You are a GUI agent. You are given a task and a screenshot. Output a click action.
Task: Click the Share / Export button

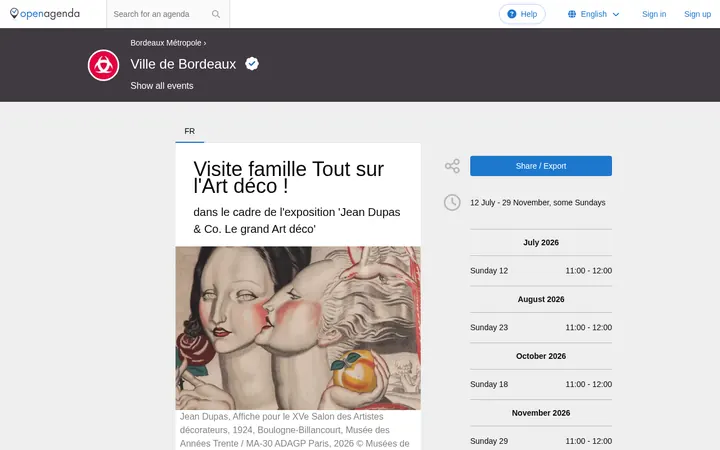click(540, 166)
